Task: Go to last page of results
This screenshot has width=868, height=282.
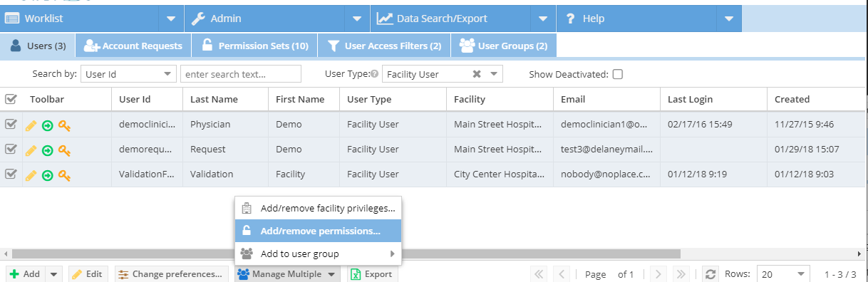Action: [681, 274]
